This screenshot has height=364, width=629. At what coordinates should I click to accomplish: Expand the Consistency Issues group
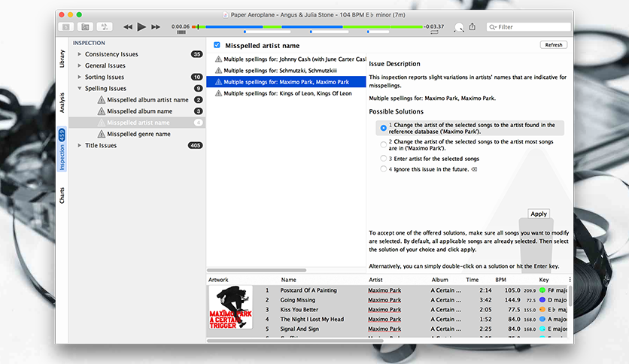[x=80, y=53]
